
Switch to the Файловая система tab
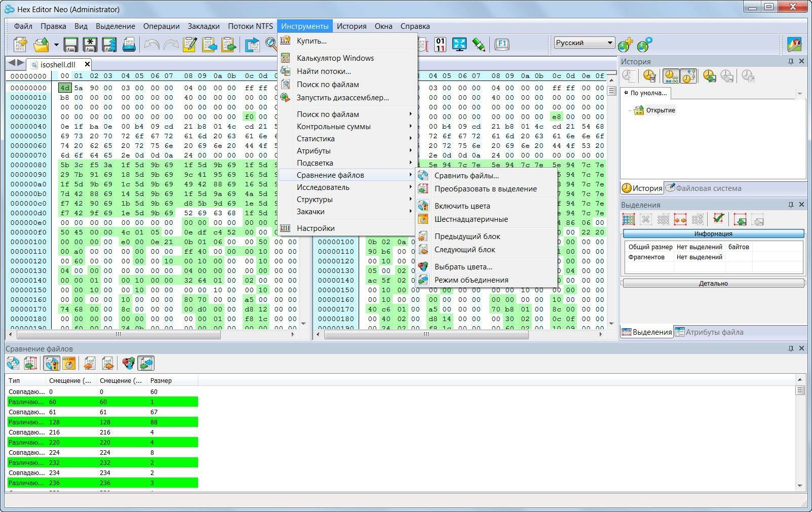point(703,188)
